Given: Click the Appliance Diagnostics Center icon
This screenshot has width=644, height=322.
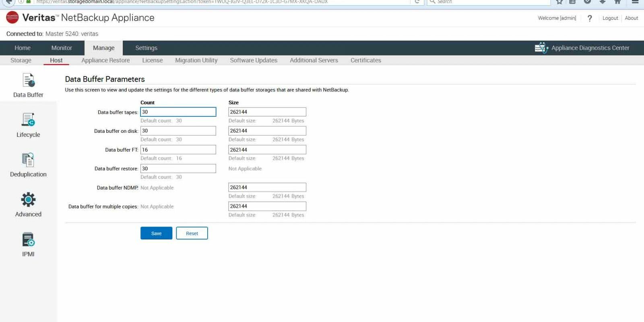Looking at the screenshot, I should coord(541,47).
